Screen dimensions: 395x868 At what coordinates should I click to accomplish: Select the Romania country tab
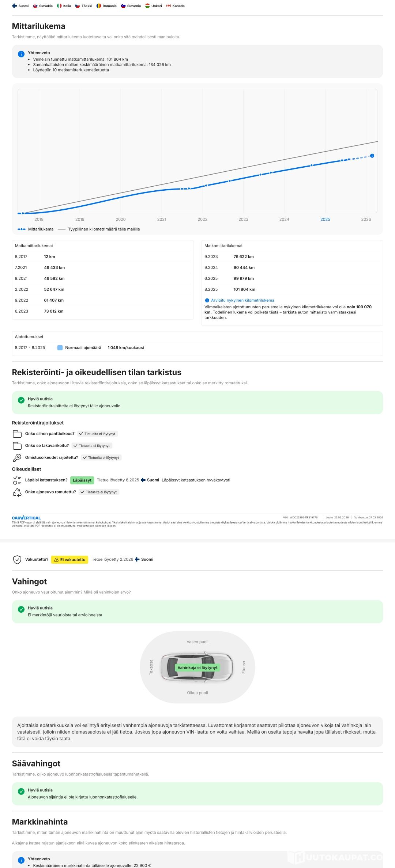point(106,6)
